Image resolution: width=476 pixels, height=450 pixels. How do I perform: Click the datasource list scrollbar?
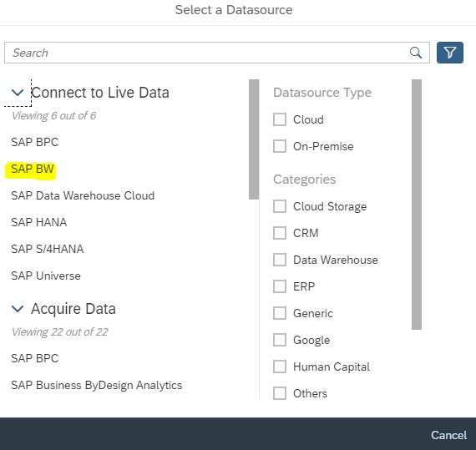pos(254,139)
